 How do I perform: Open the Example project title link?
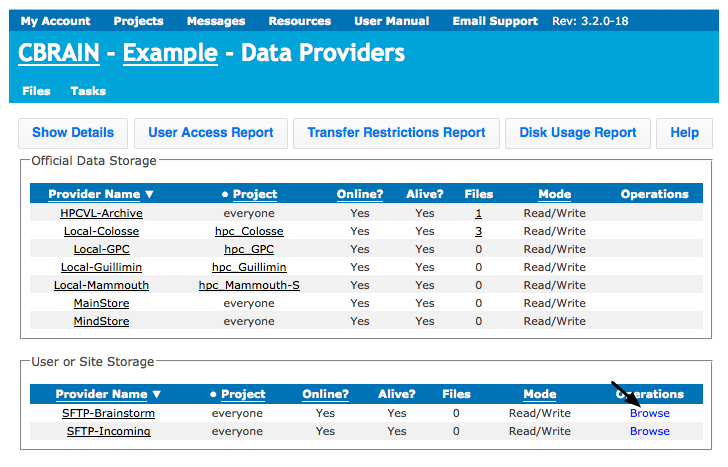pyautogui.click(x=170, y=52)
